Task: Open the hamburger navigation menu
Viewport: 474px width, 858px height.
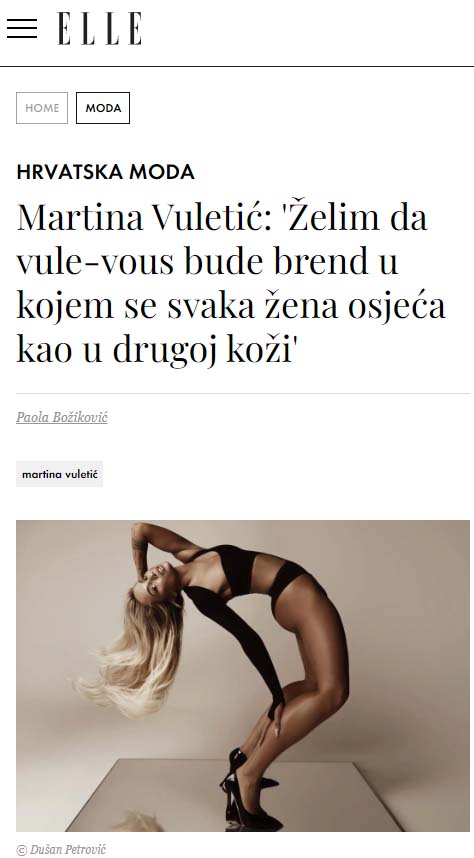Action: pos(22,28)
